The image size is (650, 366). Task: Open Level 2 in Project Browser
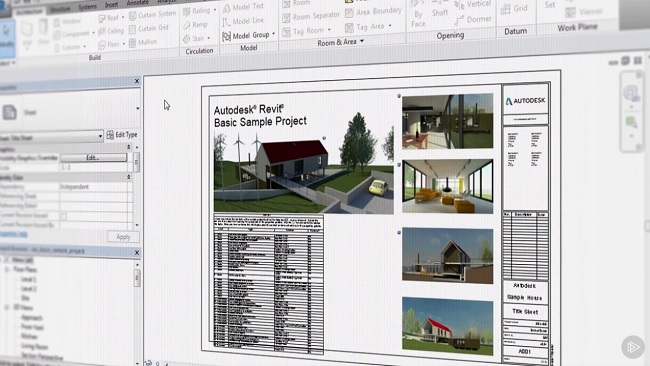29,289
